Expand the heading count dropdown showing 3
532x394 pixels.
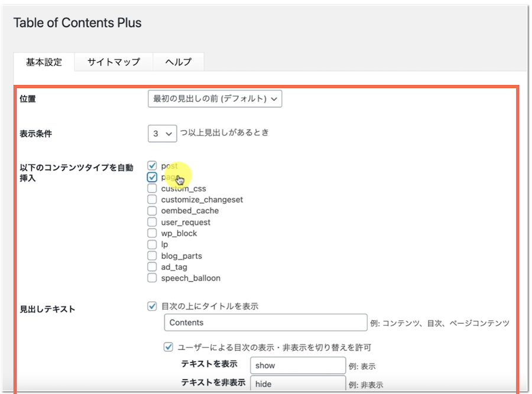pos(162,133)
